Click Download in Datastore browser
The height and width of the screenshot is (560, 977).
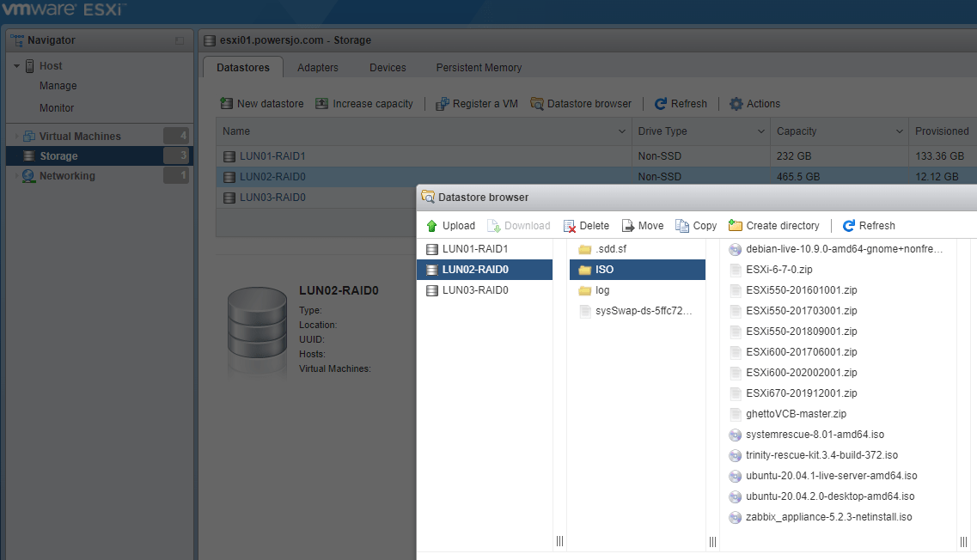coord(519,226)
